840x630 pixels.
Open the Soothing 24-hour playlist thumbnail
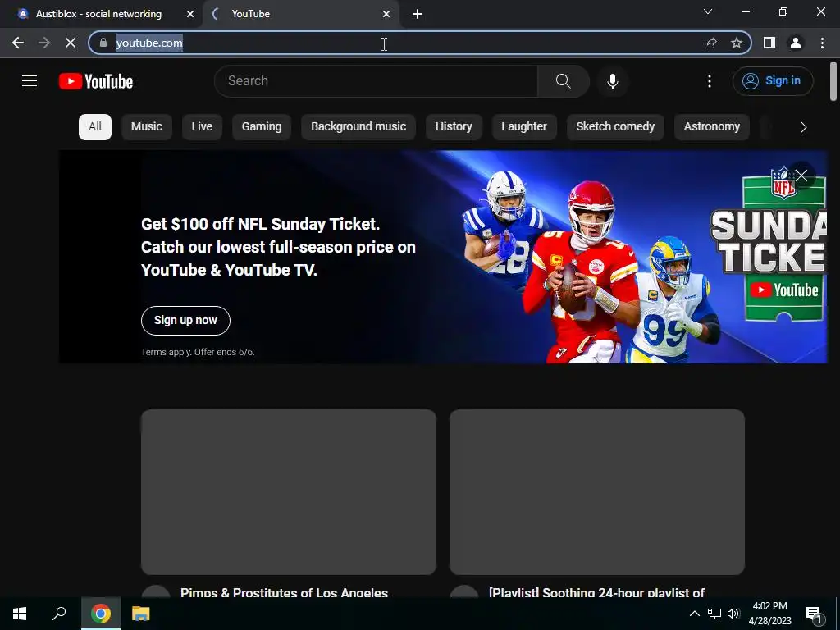(597, 492)
